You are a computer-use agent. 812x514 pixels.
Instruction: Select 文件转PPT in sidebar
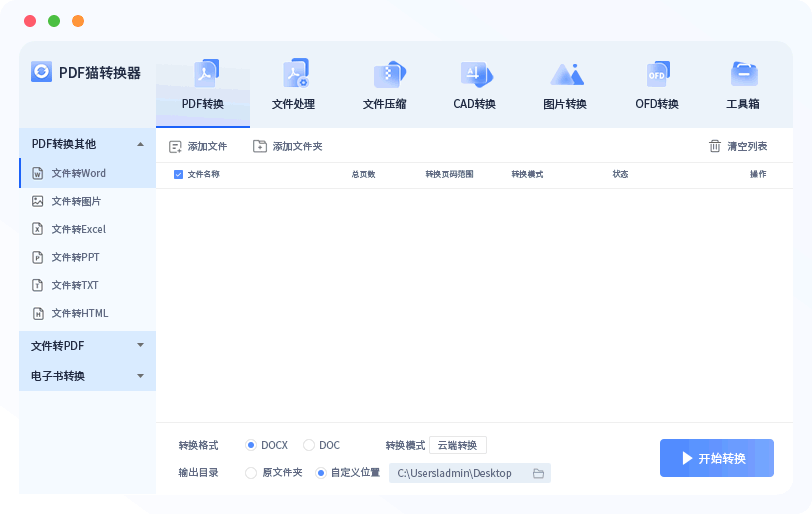[75, 257]
